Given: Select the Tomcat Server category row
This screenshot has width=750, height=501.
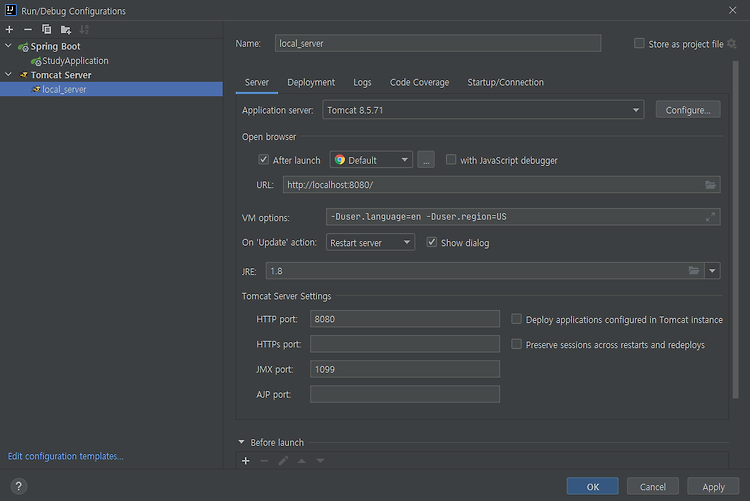Looking at the screenshot, I should click(111, 75).
